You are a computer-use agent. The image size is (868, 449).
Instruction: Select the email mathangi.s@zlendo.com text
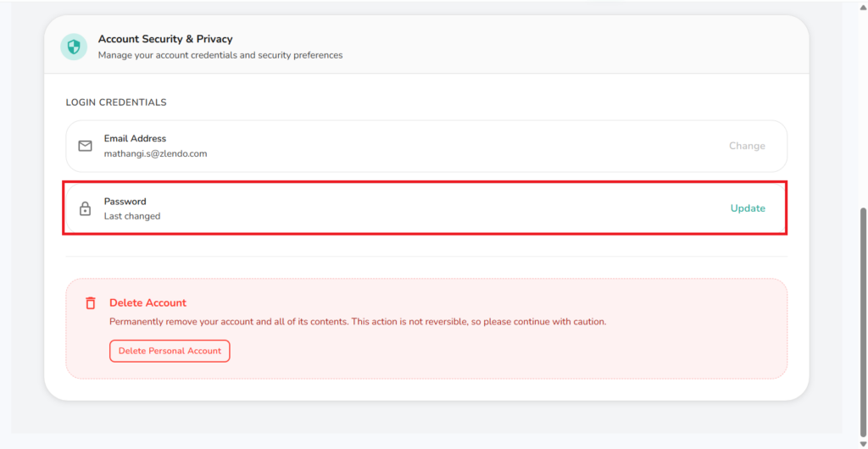pos(155,154)
